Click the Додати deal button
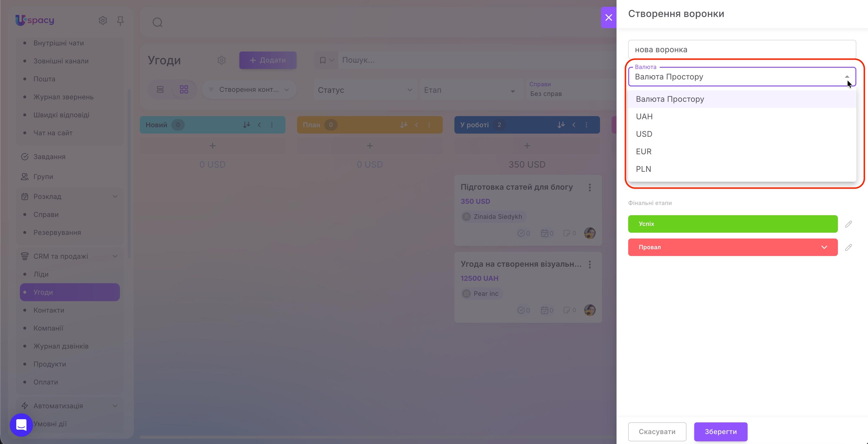 click(268, 60)
